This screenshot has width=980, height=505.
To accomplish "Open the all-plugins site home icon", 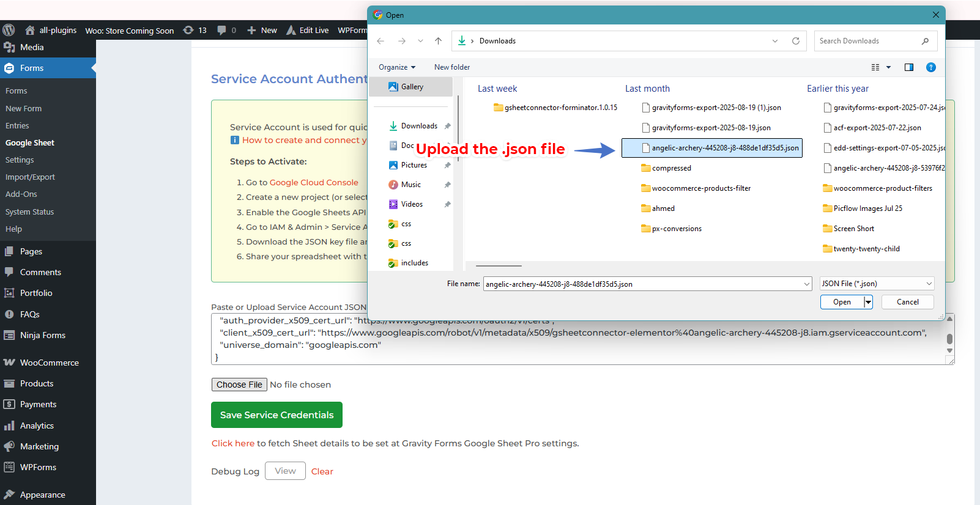I will click(x=29, y=30).
